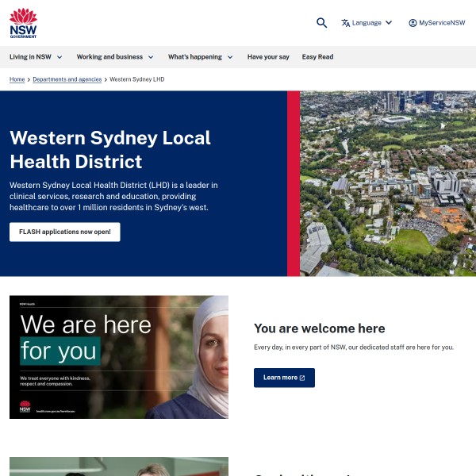This screenshot has width=476, height=476.
Task: Expand the Living in NSW menu
Action: 36,57
